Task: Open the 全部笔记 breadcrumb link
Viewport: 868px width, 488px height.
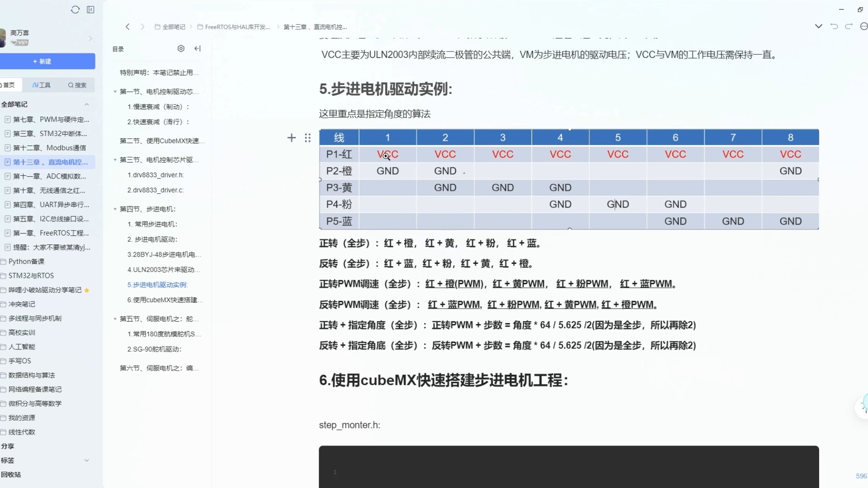Action: click(x=173, y=27)
